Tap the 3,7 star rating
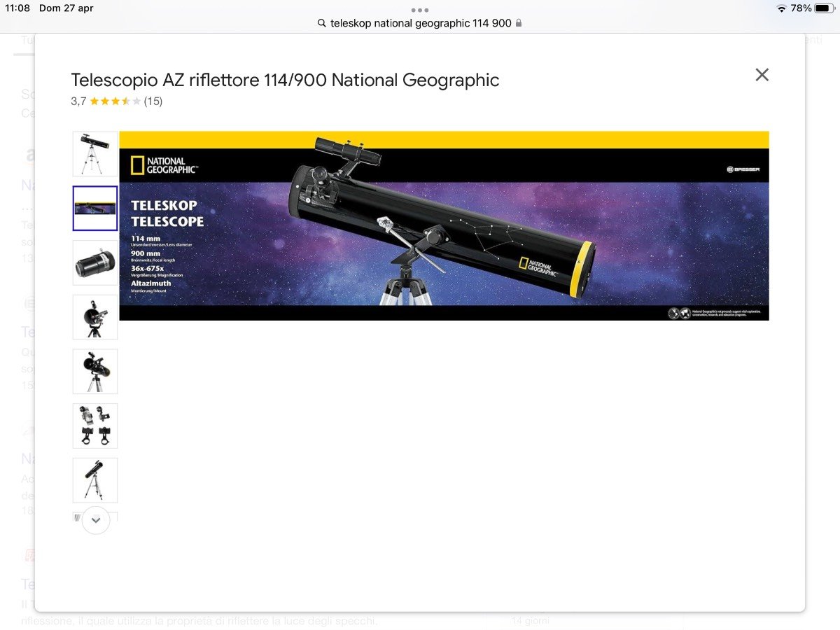Screen dimensions: 840x630 [x=106, y=101]
